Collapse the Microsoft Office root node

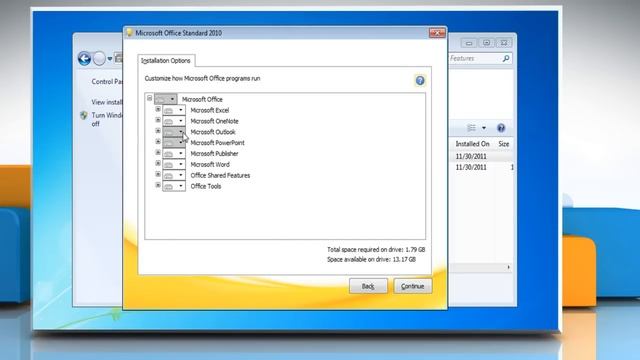tap(149, 98)
